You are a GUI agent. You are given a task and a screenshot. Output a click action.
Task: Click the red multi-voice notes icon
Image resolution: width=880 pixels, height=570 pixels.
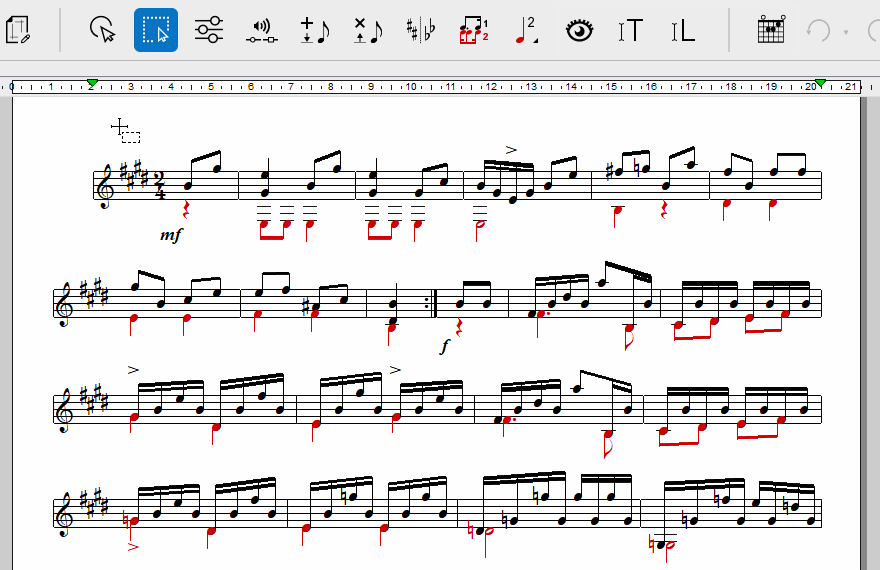click(x=473, y=31)
